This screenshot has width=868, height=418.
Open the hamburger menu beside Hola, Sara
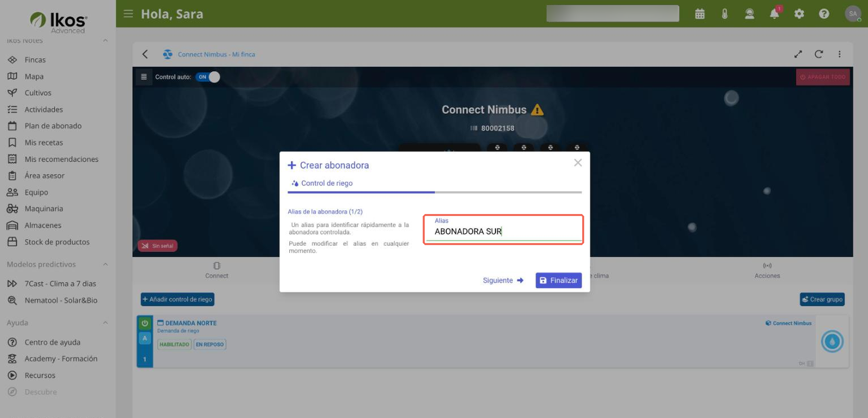128,14
